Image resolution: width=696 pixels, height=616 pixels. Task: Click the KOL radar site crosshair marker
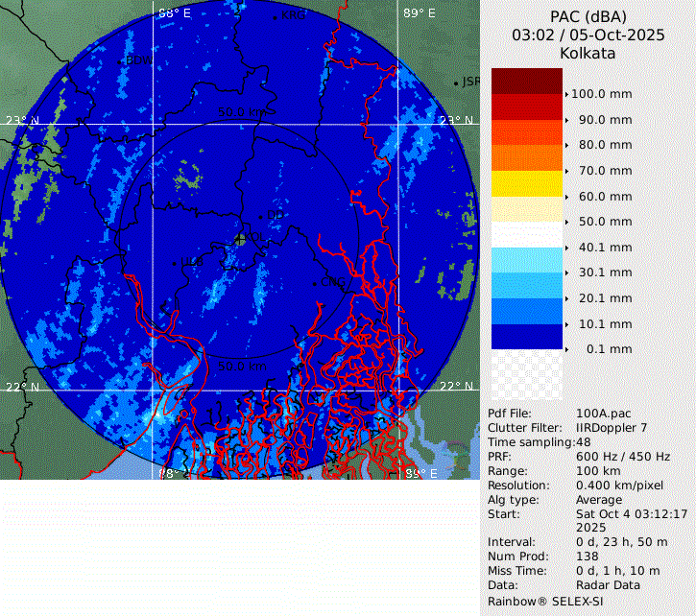pos(240,239)
